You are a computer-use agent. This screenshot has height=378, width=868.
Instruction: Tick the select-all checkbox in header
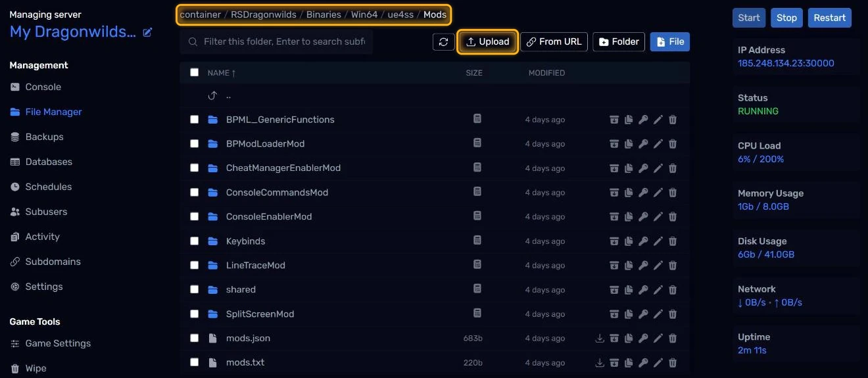194,72
